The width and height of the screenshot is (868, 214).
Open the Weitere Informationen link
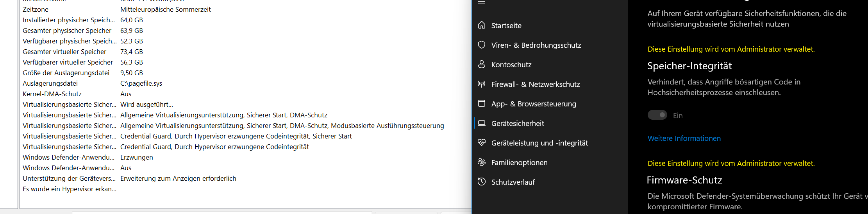click(x=684, y=138)
